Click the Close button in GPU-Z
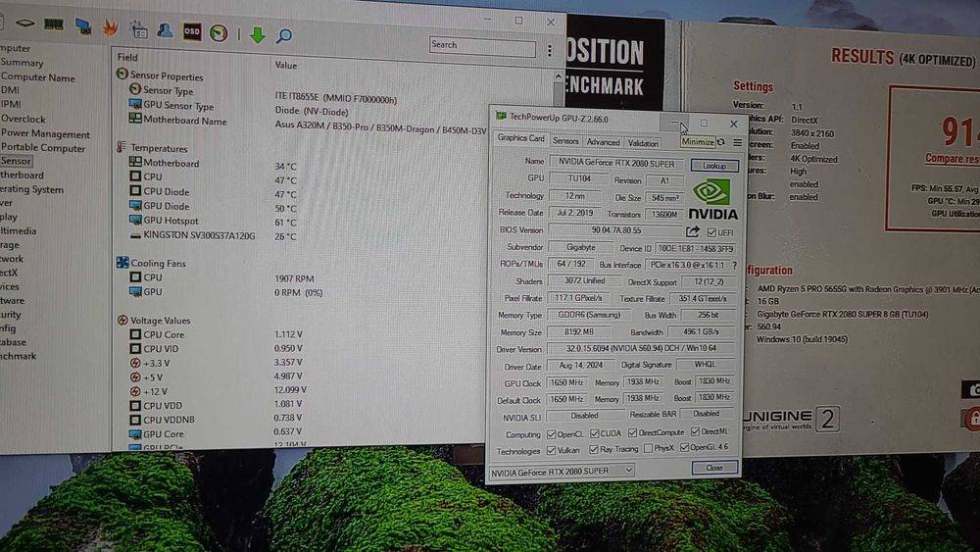Image resolution: width=980 pixels, height=552 pixels. 714,468
